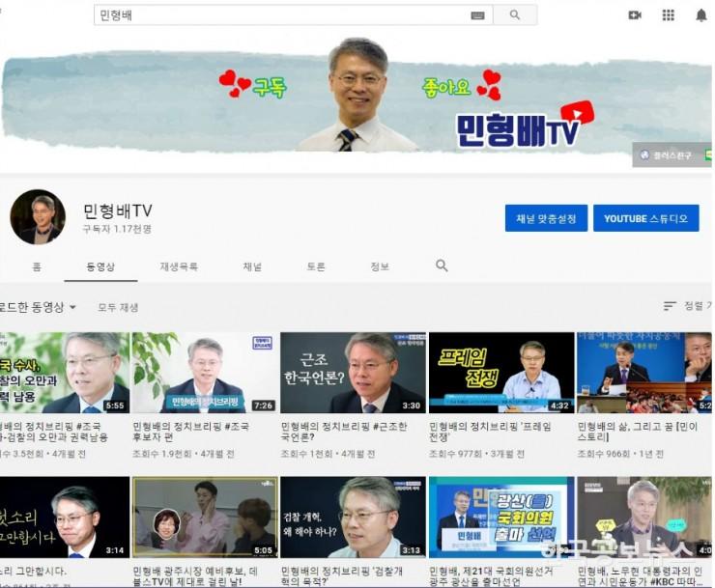Click the 채널 맞춤설정 button
The width and height of the screenshot is (715, 588).
pyautogui.click(x=546, y=218)
